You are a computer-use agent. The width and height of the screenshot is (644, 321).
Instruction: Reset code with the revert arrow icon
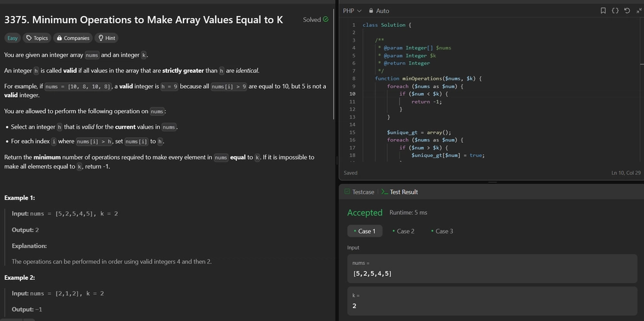627,11
